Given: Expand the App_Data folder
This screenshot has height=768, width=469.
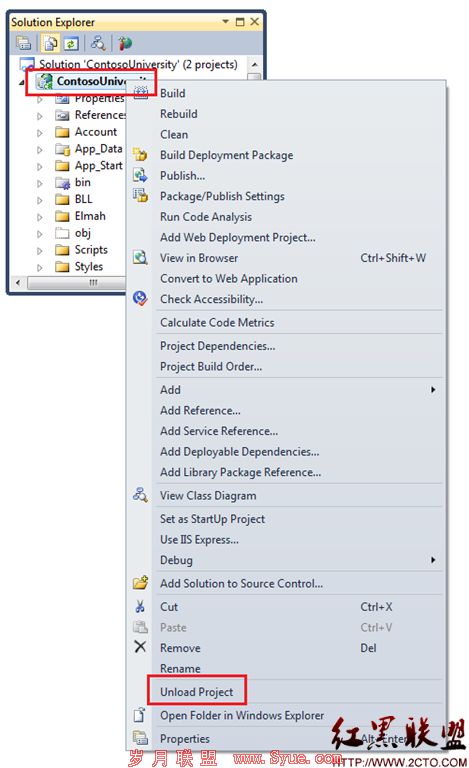Looking at the screenshot, I should pyautogui.click(x=40, y=150).
